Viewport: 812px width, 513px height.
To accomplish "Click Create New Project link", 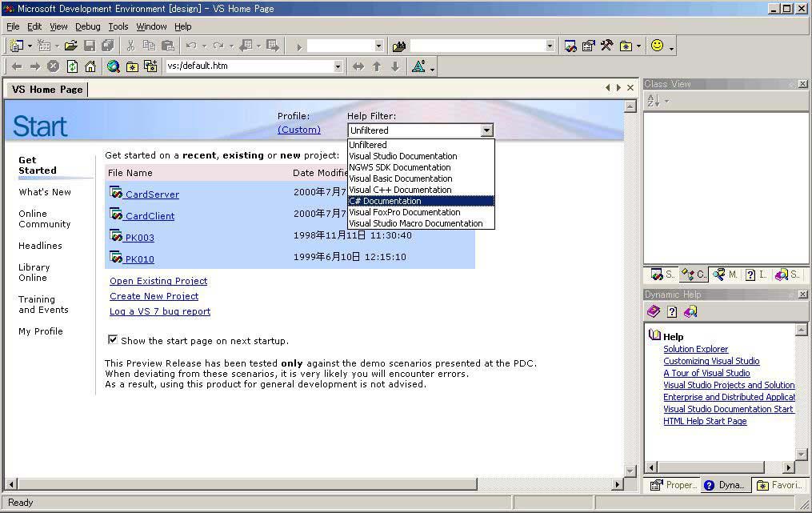I will [x=154, y=296].
